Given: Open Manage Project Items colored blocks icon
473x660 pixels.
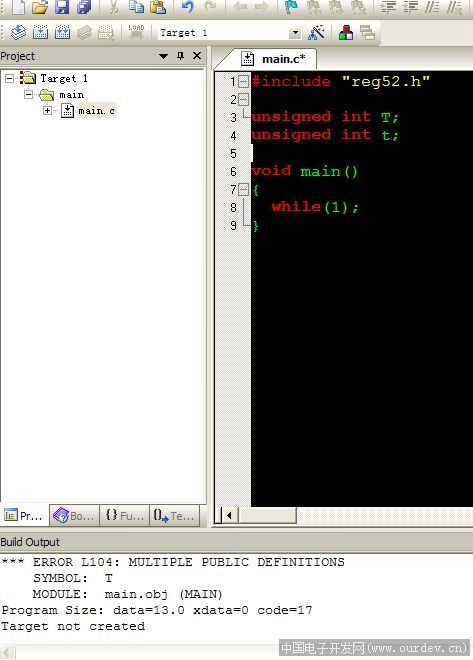Looking at the screenshot, I should [x=346, y=32].
